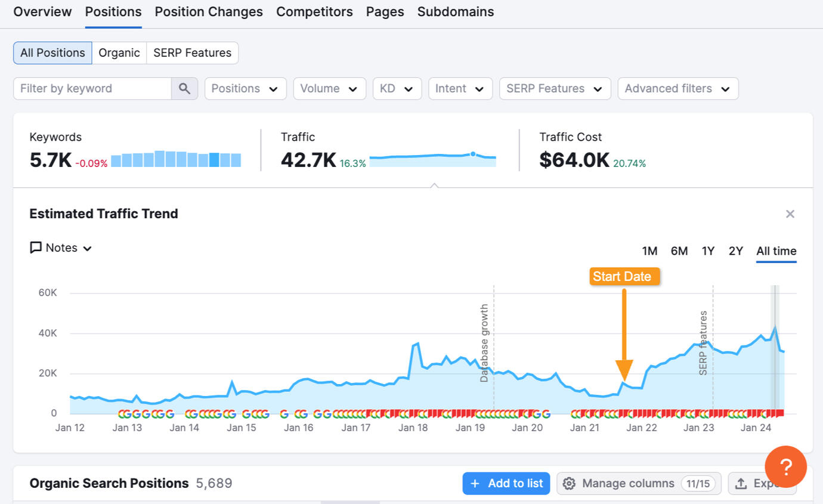Set the chart range to 6M
This screenshot has height=504, width=823.
[x=679, y=251]
